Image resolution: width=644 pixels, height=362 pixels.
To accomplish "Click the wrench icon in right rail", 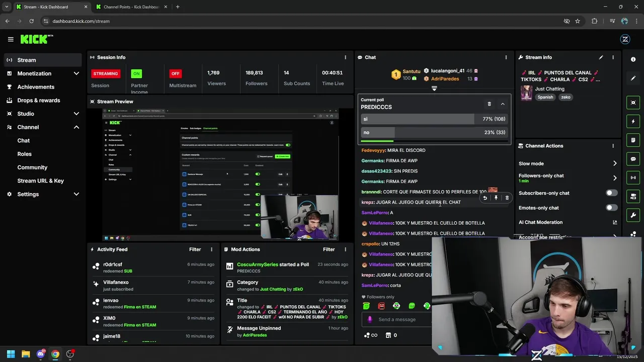I will pyautogui.click(x=633, y=215).
